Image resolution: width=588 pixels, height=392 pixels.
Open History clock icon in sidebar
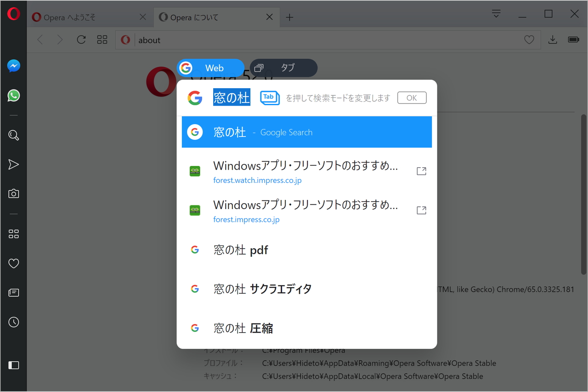(13, 322)
